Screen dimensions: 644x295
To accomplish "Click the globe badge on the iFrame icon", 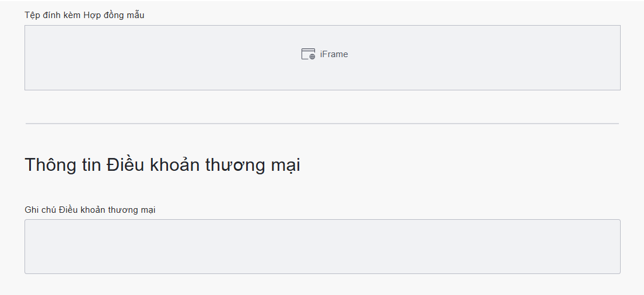I will [x=312, y=57].
